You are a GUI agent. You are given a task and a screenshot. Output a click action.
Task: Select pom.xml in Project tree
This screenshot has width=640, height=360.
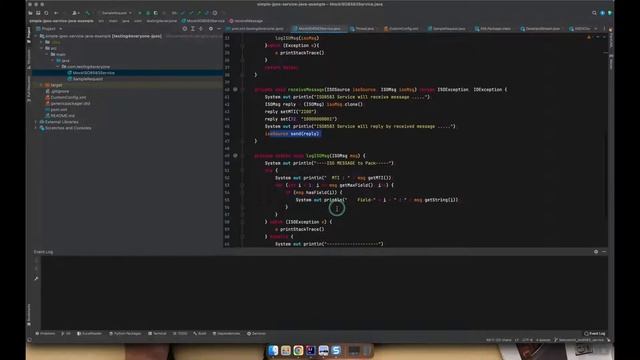(59, 109)
